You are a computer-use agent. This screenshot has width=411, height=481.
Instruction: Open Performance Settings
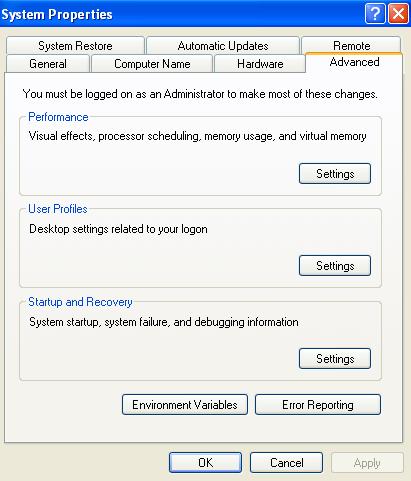coord(335,174)
